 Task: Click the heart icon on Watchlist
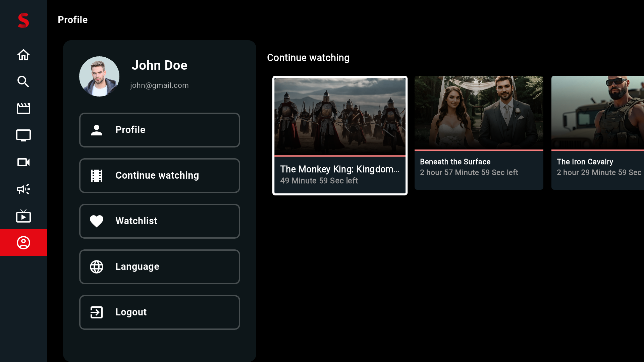(x=96, y=221)
